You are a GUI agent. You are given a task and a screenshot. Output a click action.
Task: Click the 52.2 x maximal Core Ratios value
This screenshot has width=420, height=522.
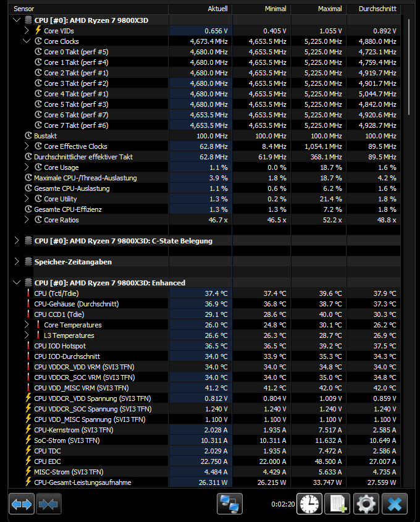(332, 220)
